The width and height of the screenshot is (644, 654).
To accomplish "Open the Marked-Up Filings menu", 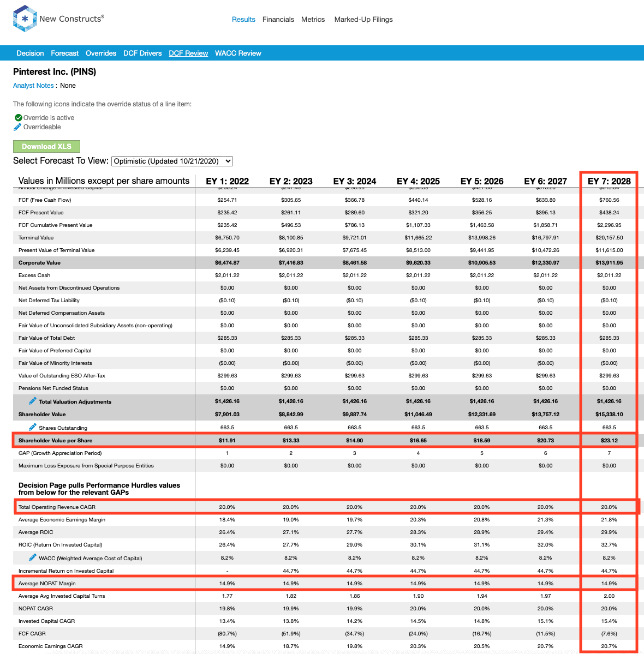I will (363, 19).
